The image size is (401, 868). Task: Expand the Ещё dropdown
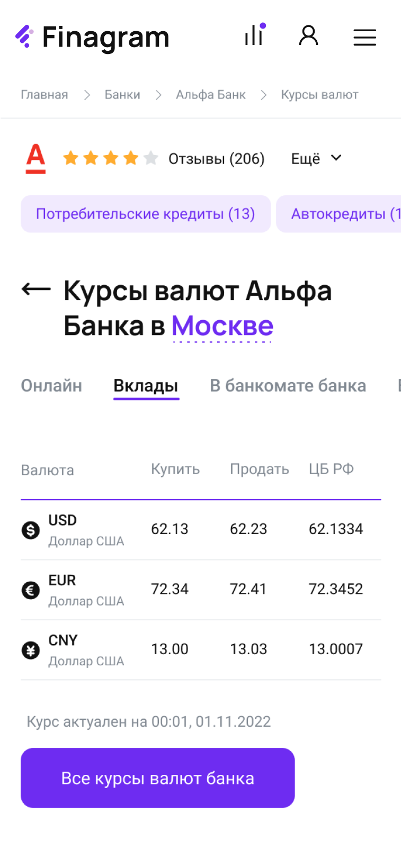click(316, 159)
